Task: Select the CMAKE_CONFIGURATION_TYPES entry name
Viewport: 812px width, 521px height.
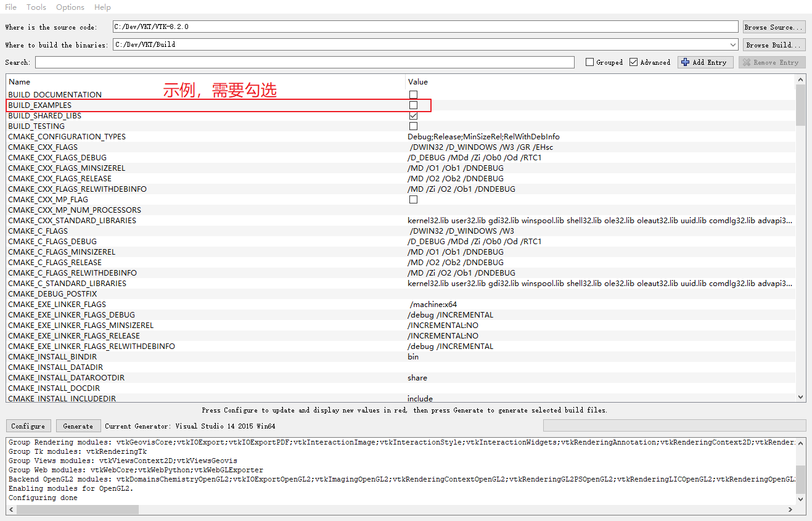Action: pyautogui.click(x=67, y=136)
